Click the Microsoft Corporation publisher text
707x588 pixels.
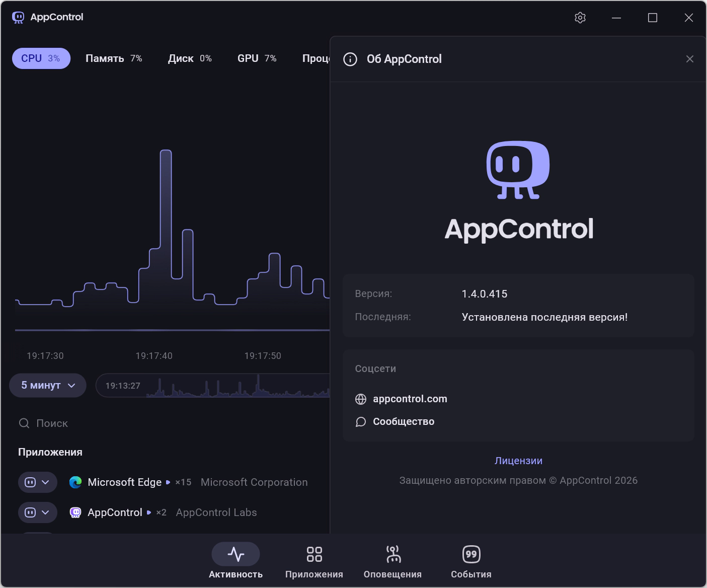(x=254, y=482)
